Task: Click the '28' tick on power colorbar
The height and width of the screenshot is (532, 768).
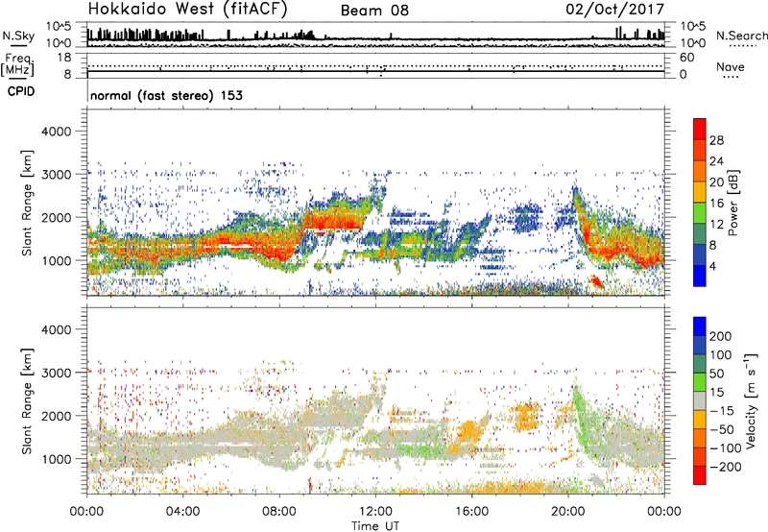Action: (716, 140)
